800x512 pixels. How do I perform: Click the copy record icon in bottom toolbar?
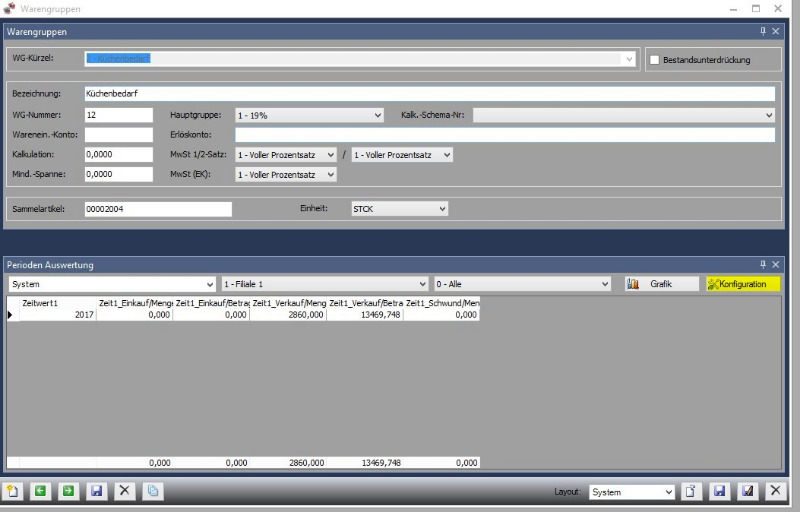click(152, 491)
